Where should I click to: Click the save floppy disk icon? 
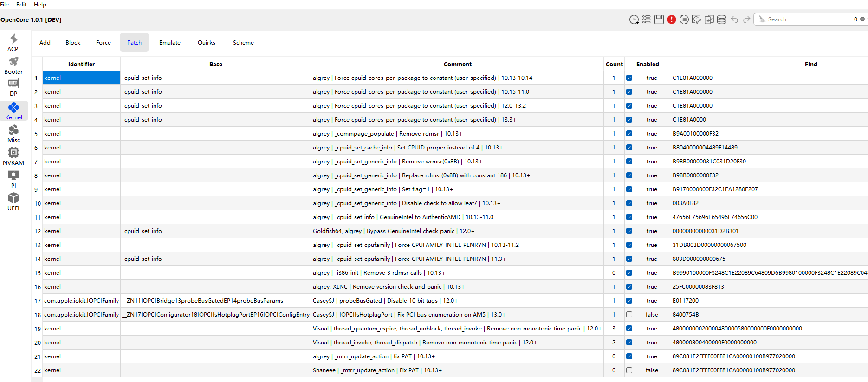click(x=659, y=19)
